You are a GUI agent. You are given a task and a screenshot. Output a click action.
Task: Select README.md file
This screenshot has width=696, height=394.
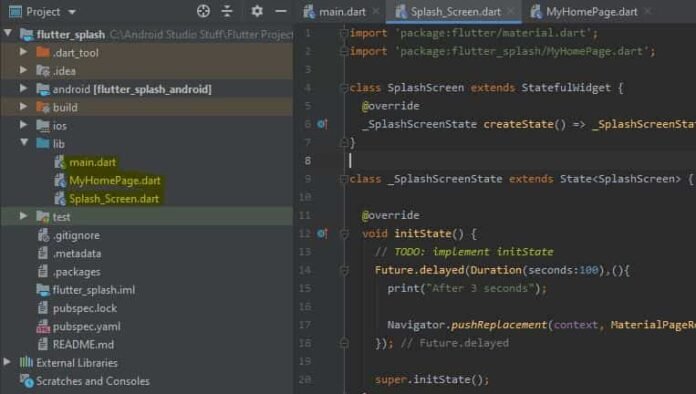tap(83, 345)
